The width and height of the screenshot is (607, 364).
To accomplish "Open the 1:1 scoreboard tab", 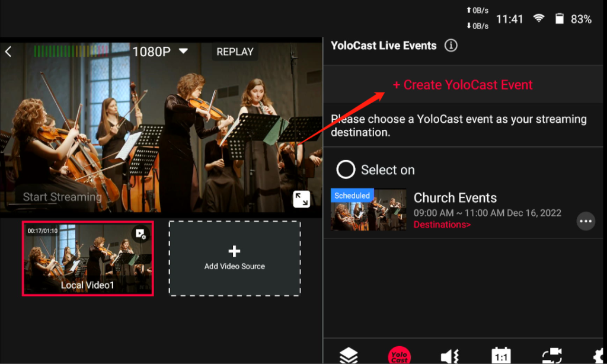I will pyautogui.click(x=501, y=356).
